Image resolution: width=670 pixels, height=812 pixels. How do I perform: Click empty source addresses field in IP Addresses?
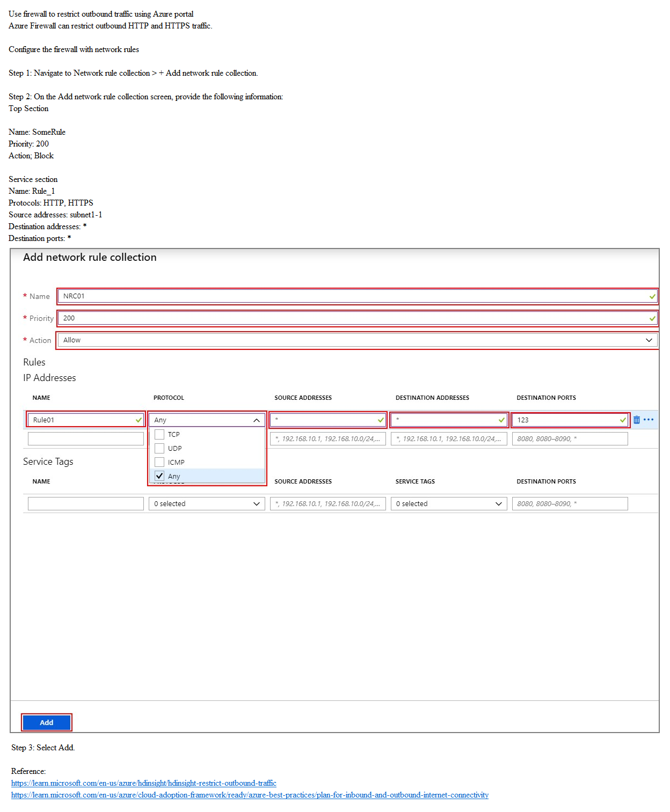328,439
